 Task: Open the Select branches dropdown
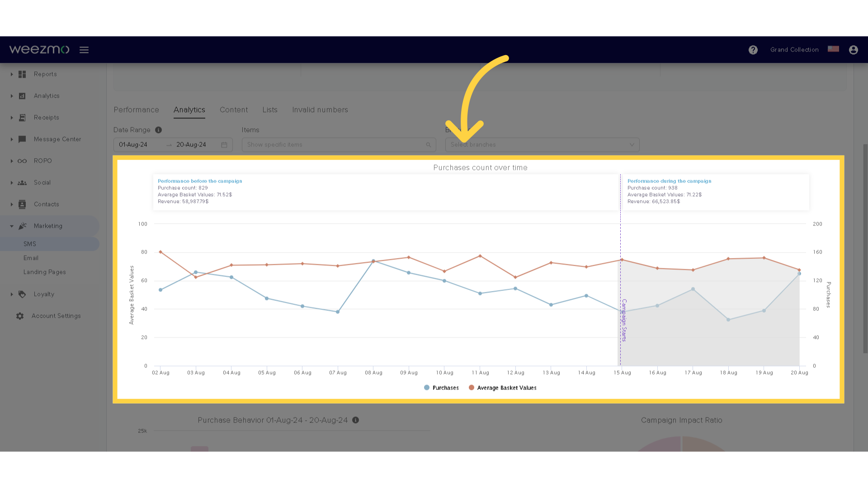542,145
